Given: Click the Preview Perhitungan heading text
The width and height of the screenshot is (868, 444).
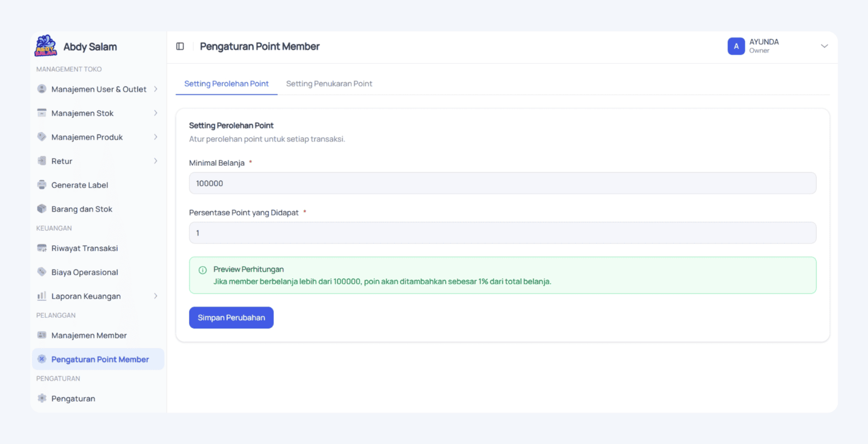Looking at the screenshot, I should 249,269.
